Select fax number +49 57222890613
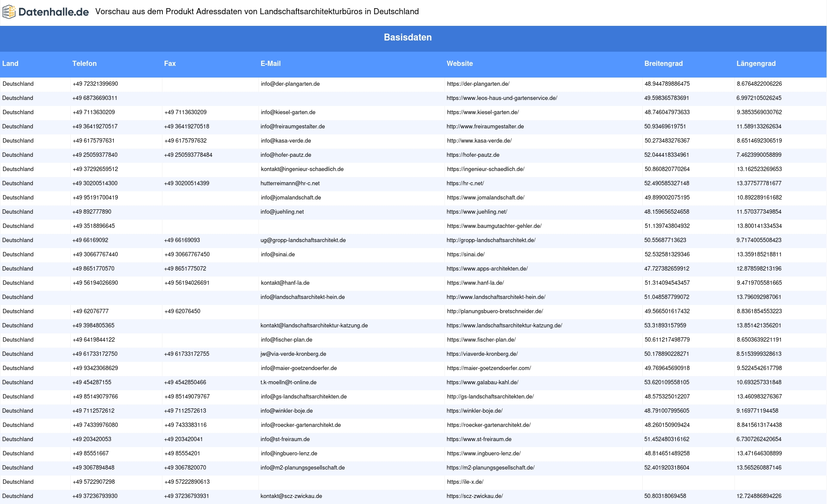Screen dimensions: 827x504 pyautogui.click(x=187, y=482)
